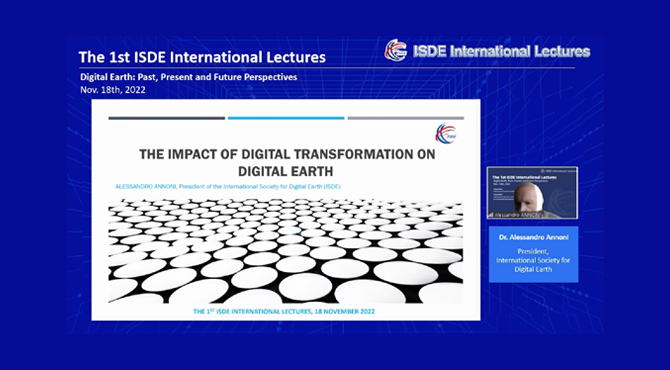
Task: Click the slide title 'The Impact of Digital Transformation'
Action: [x=287, y=154]
